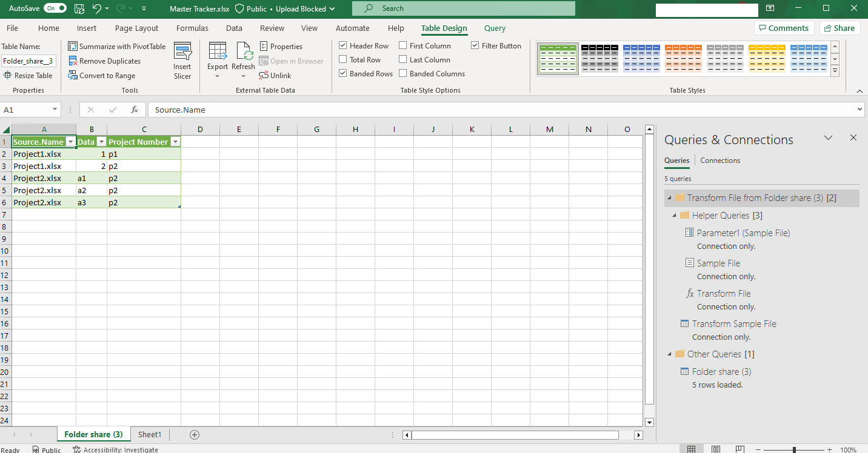Click the Undo arrow icon

(97, 8)
